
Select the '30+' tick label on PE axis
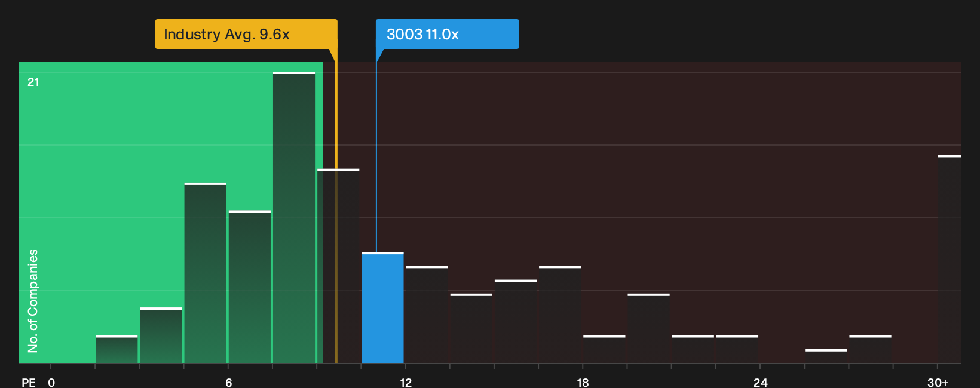[938, 383]
